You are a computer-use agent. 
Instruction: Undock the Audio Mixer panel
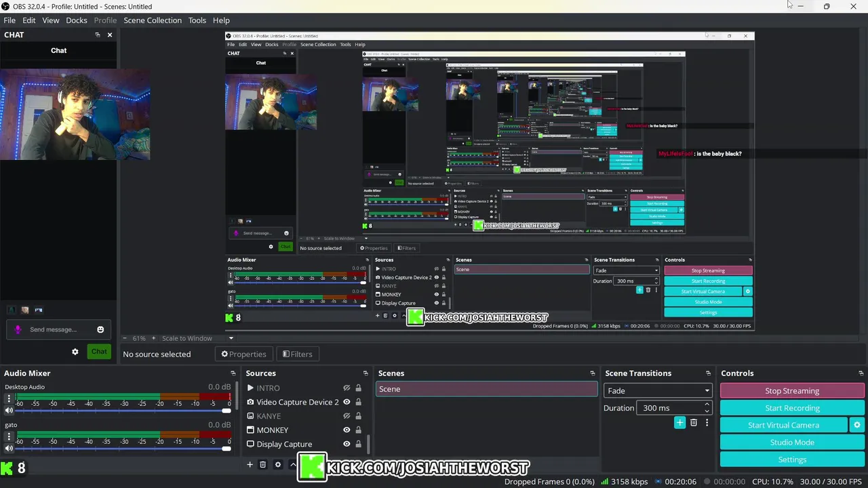coord(233,373)
